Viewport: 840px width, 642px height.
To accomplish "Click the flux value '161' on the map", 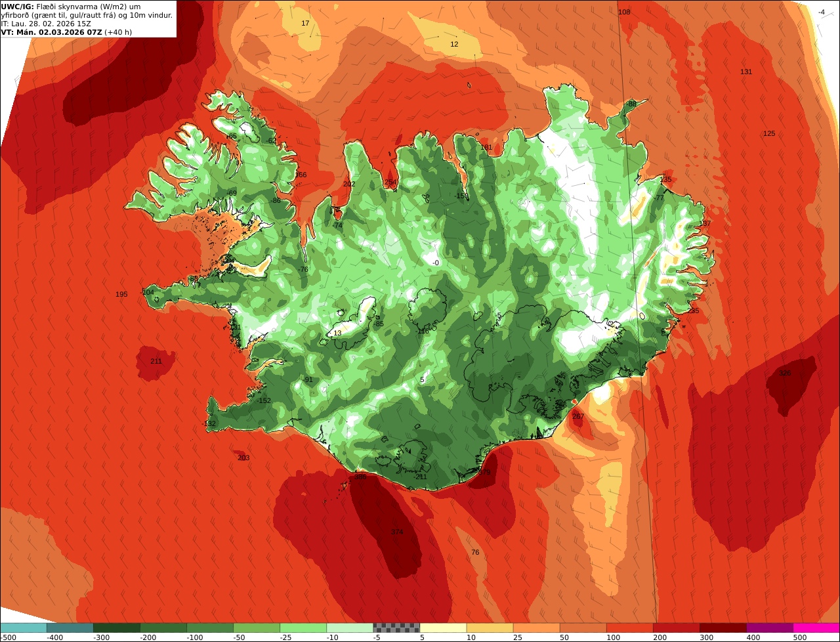I will tap(486, 147).
